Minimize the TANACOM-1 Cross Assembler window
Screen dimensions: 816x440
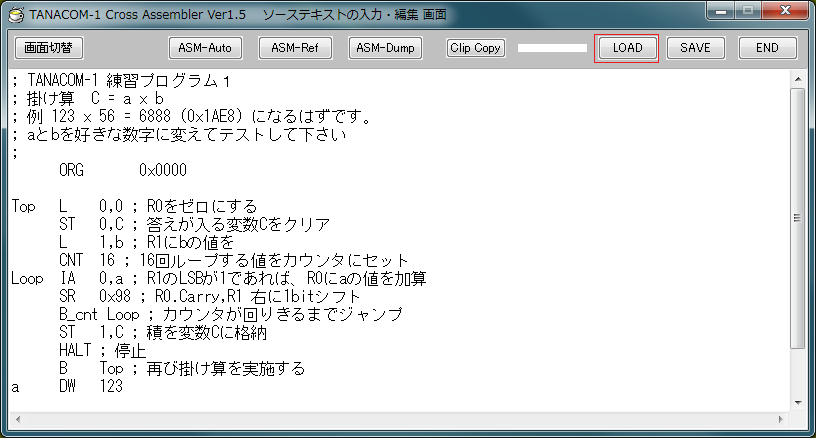tap(721, 11)
